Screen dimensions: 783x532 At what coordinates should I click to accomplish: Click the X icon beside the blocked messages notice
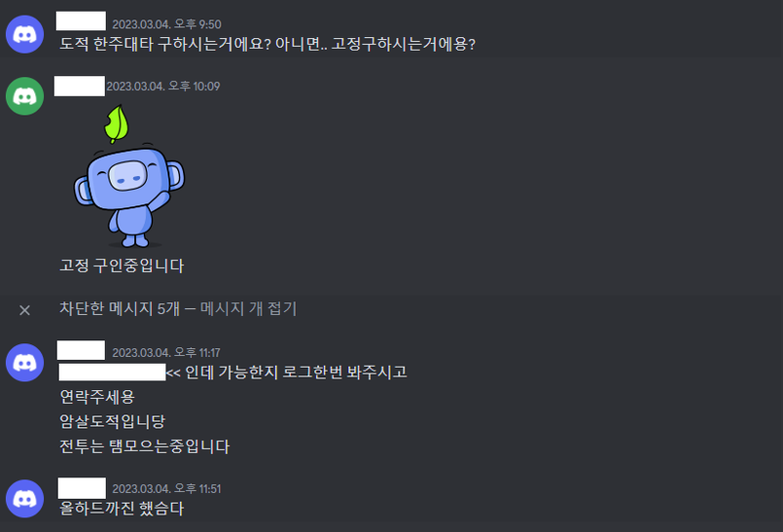pos(24,310)
